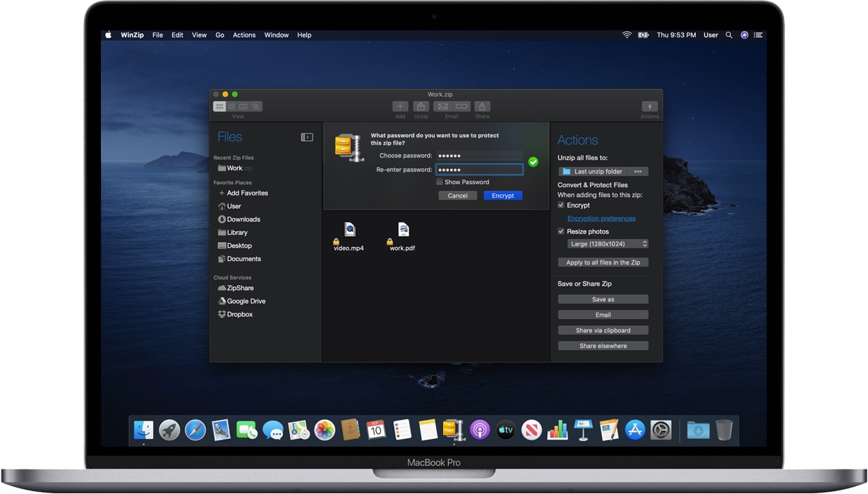
Task: Click the Add toolbar icon
Action: (400, 107)
